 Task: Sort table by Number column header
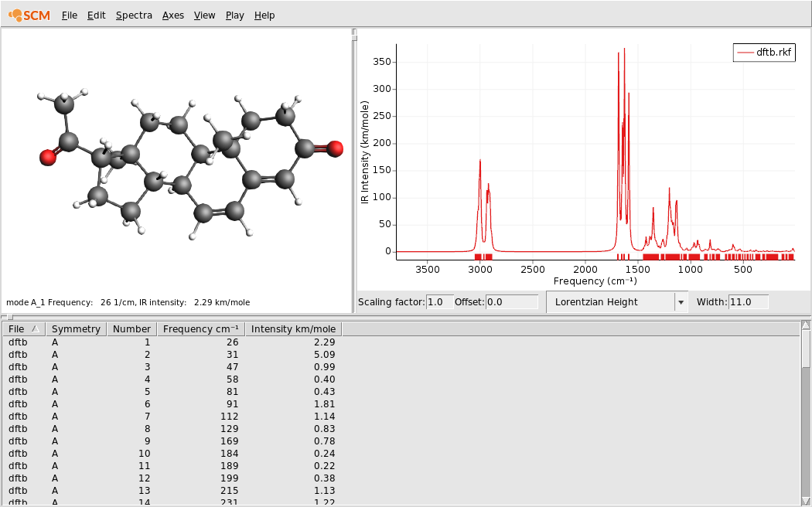pyautogui.click(x=131, y=329)
